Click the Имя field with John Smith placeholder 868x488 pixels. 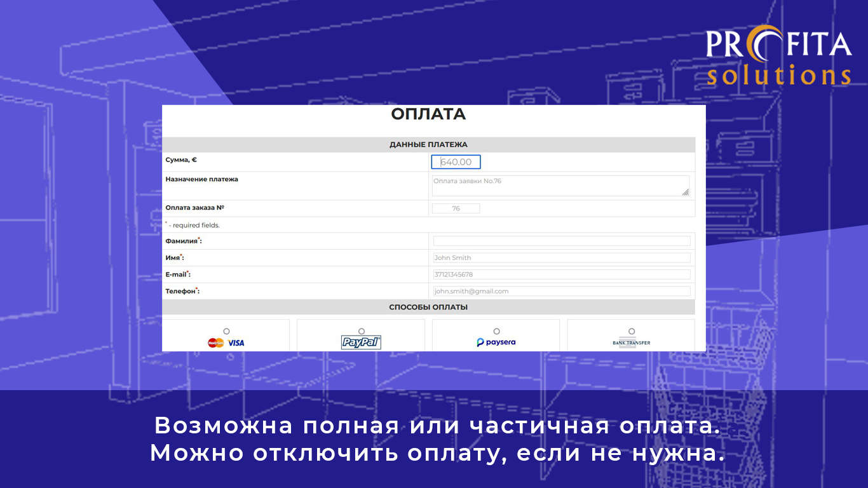coord(561,257)
